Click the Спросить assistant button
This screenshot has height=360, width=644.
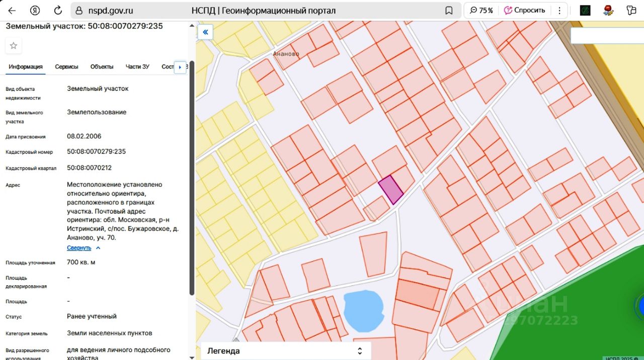(524, 11)
